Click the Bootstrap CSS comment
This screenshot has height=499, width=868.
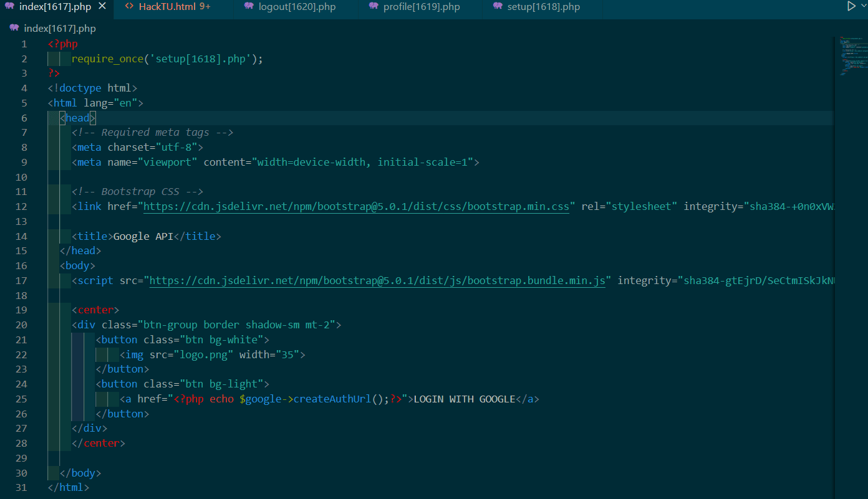tap(137, 192)
